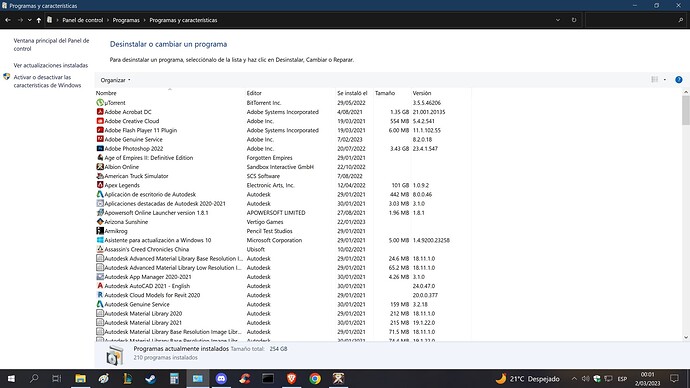Change the list view layout icon

point(655,80)
